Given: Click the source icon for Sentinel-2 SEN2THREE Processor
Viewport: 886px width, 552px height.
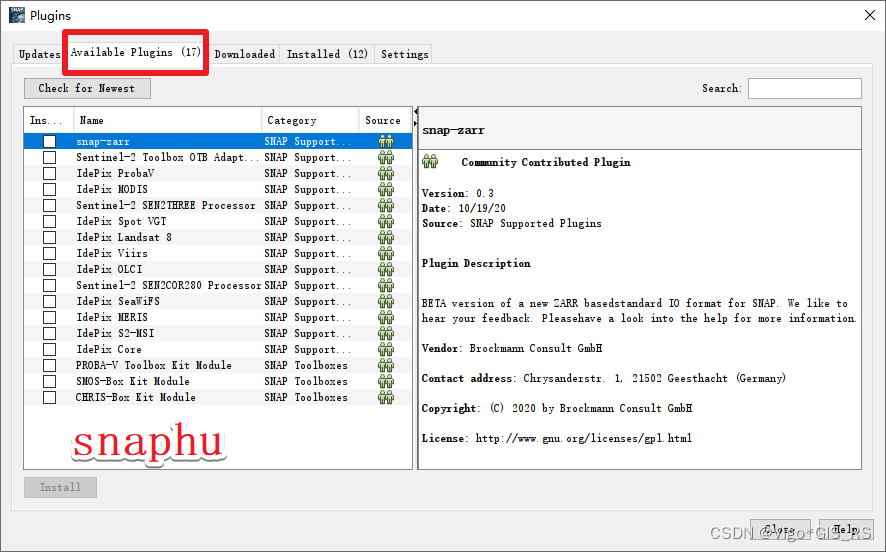Looking at the screenshot, I should click(386, 206).
